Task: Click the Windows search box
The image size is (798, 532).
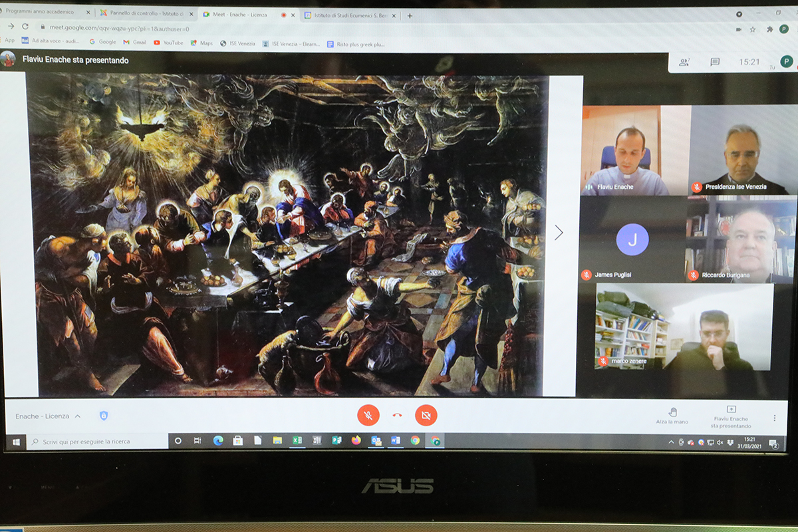Action: tap(96, 442)
